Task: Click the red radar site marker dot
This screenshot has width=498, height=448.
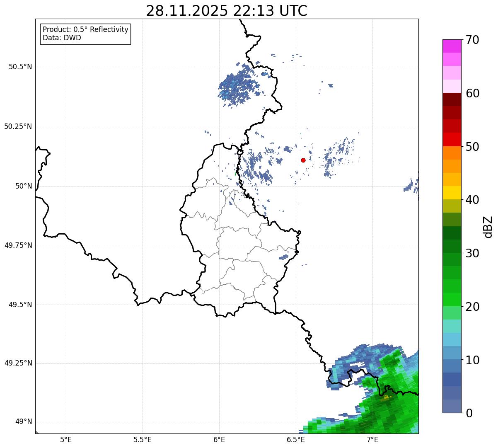Action: [303, 160]
